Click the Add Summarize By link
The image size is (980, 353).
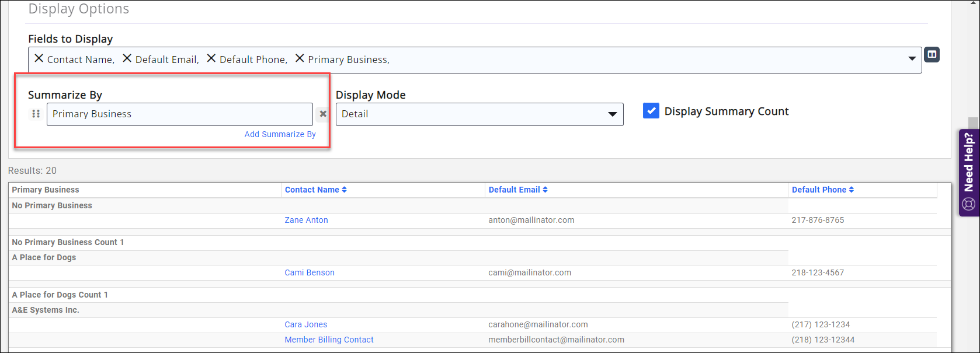280,134
